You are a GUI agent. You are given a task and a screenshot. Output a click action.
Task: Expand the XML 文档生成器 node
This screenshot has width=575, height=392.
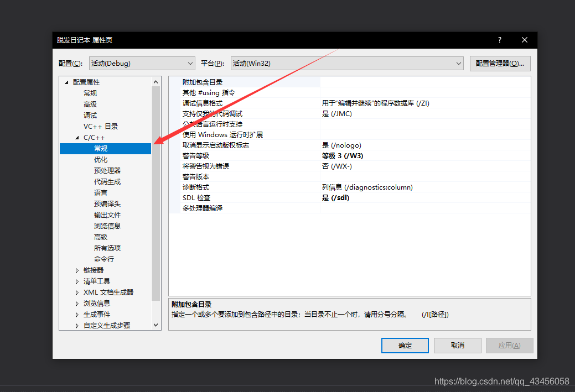click(x=76, y=292)
